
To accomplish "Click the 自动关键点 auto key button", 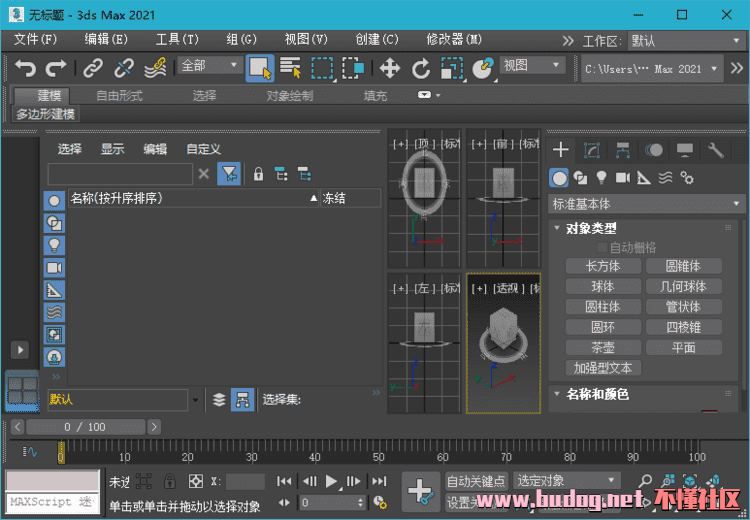I will (476, 481).
